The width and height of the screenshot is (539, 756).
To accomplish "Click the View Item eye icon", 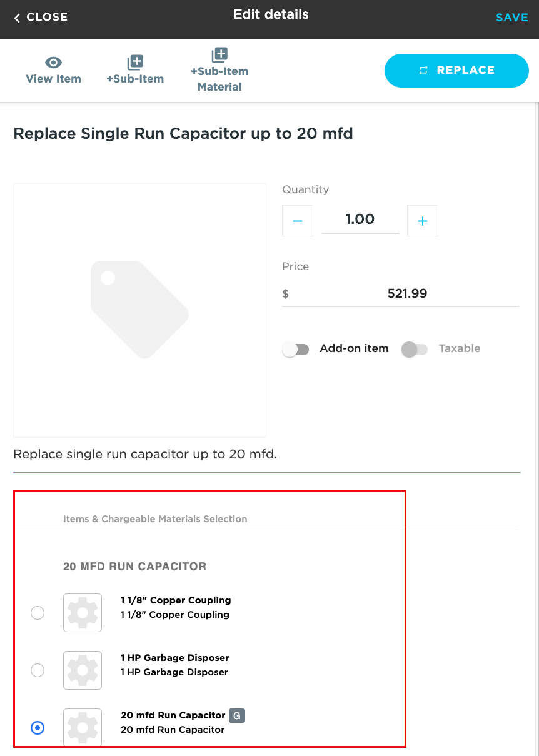I will pos(53,62).
